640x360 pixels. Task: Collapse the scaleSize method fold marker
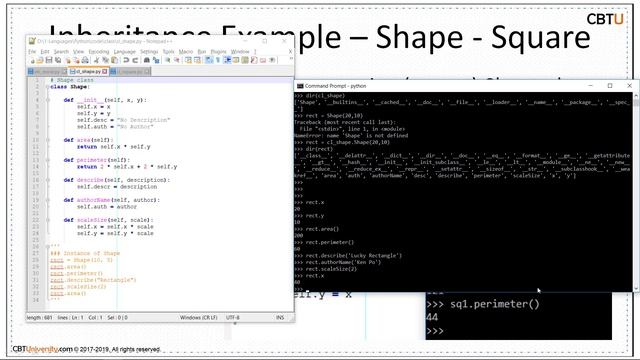tap(48, 220)
